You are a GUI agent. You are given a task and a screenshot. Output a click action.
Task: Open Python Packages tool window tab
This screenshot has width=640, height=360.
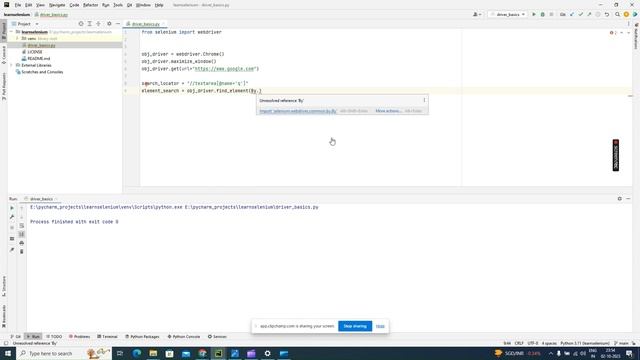point(142,337)
